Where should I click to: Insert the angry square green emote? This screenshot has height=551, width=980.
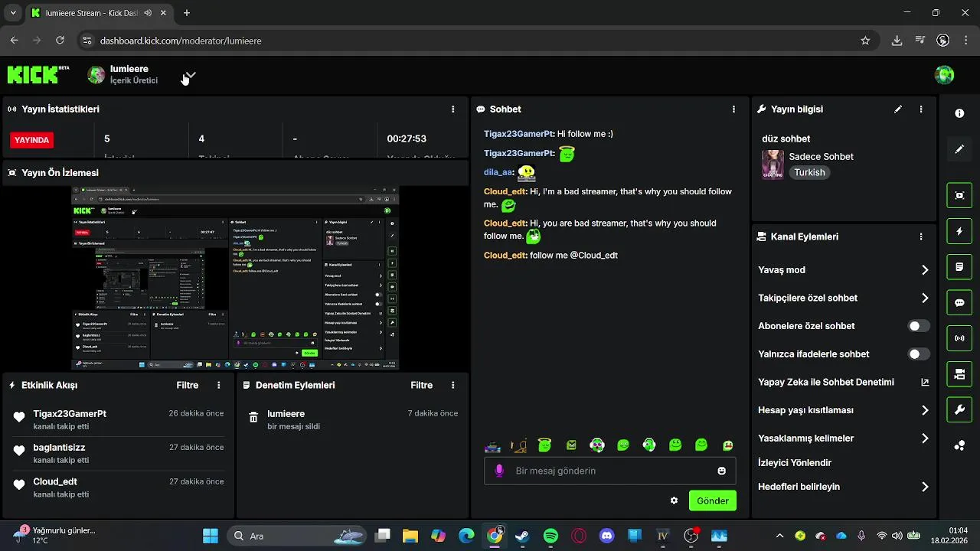pos(570,445)
